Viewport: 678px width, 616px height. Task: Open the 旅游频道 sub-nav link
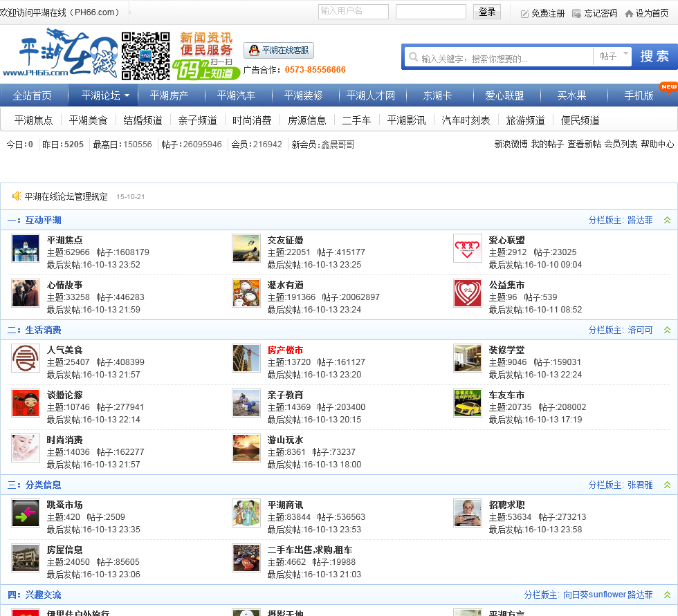(x=525, y=120)
